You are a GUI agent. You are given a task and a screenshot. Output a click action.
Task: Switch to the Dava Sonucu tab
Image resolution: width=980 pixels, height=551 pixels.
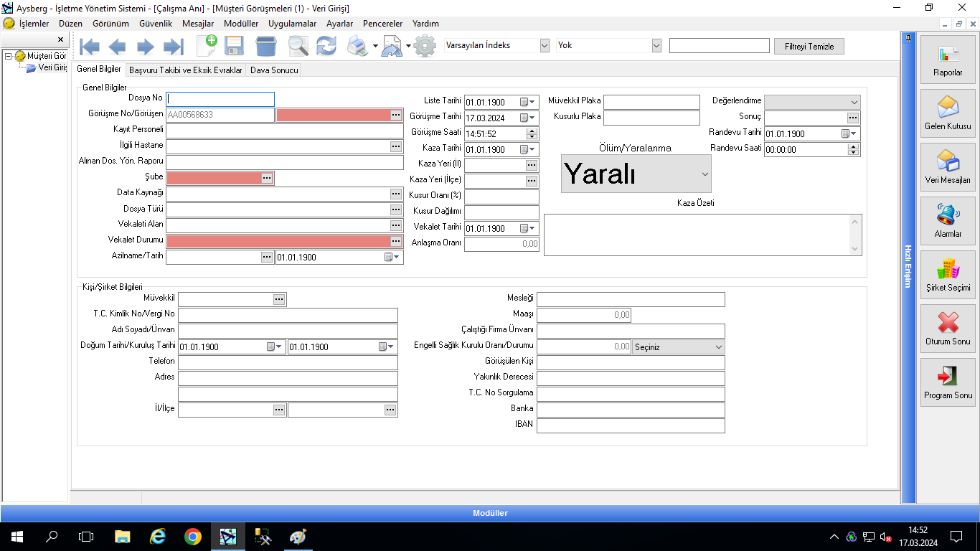click(x=274, y=70)
